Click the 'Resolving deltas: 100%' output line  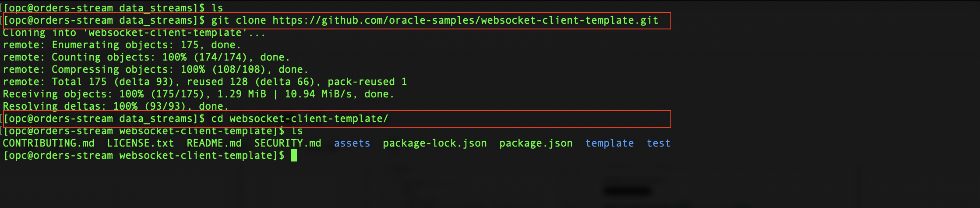pyautogui.click(x=116, y=107)
